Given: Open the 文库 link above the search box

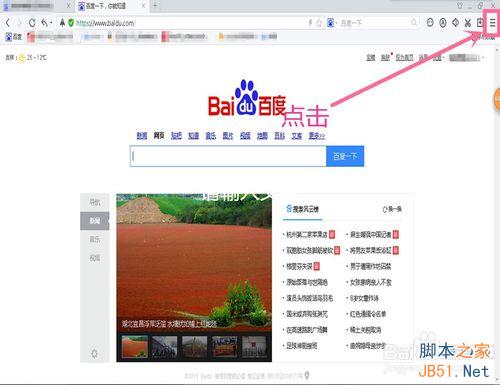Looking at the screenshot, I should (297, 135).
